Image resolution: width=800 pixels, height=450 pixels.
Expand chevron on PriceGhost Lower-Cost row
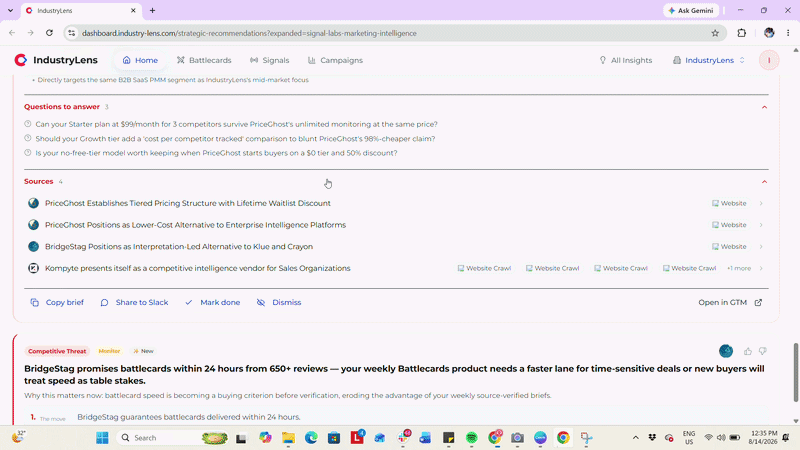point(761,225)
